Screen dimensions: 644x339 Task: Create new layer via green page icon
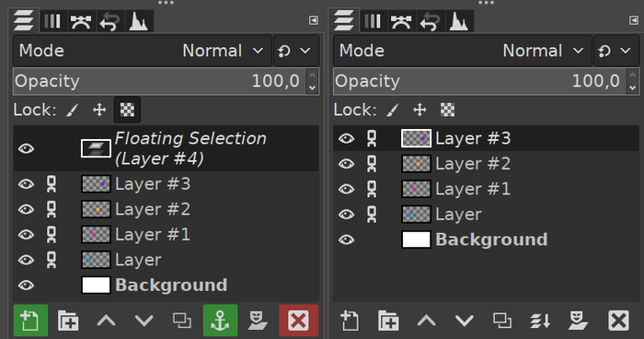[30, 321]
